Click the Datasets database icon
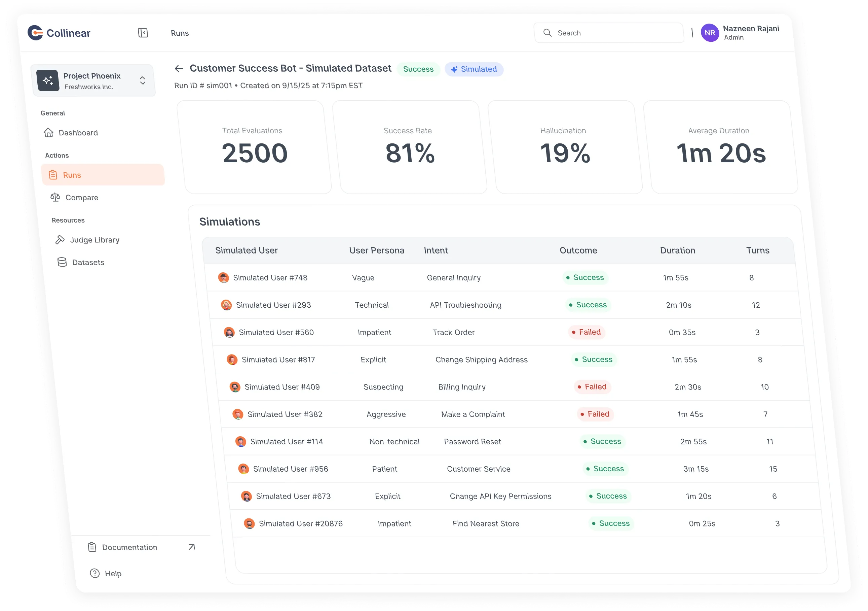Viewport: 868px width, 611px height. (62, 262)
